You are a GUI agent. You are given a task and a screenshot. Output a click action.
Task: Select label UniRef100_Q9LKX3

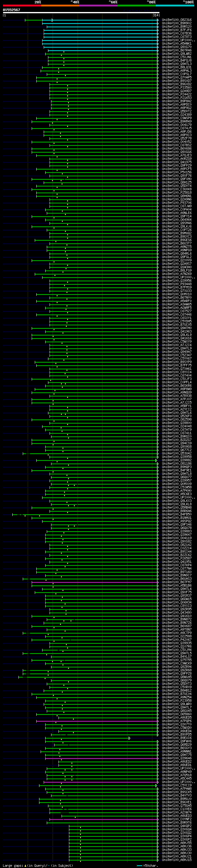point(177,501)
